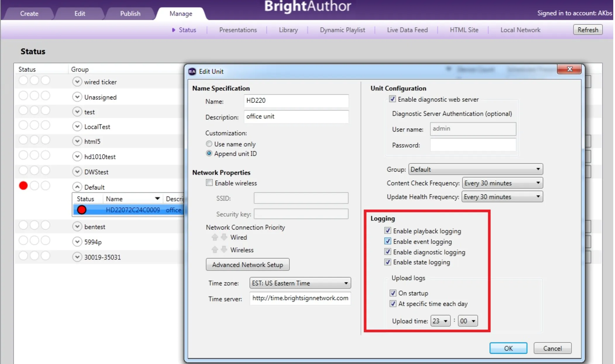This screenshot has height=364, width=615.
Task: Open the Presentations section
Action: (238, 30)
